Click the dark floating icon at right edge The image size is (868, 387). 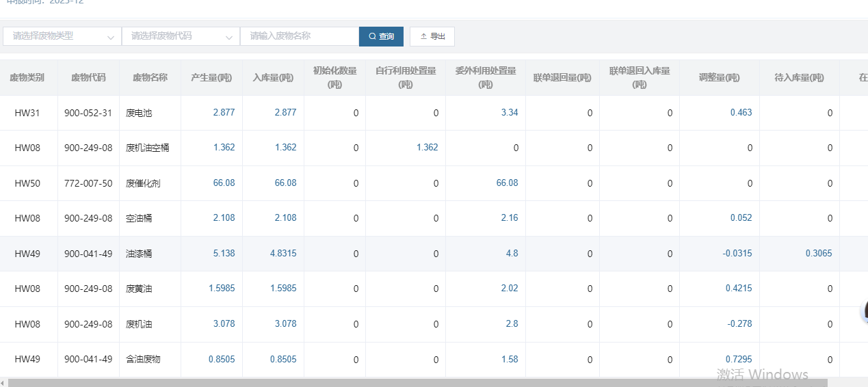[x=864, y=311]
